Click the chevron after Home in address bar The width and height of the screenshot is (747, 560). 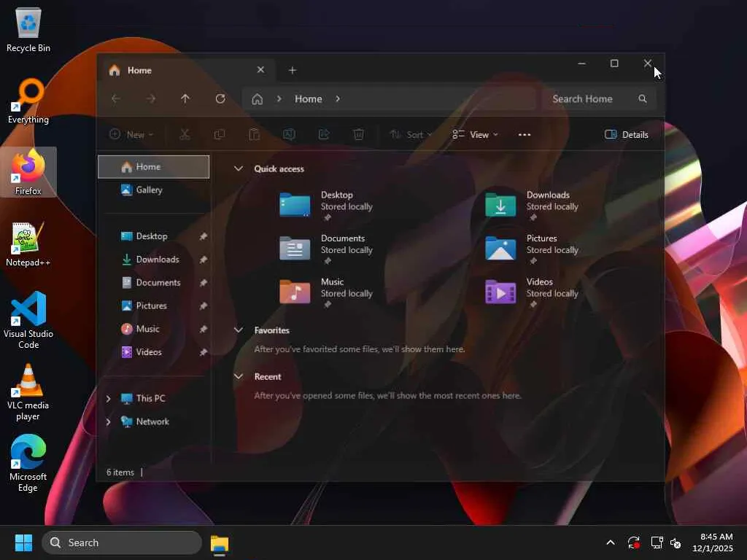tap(338, 98)
